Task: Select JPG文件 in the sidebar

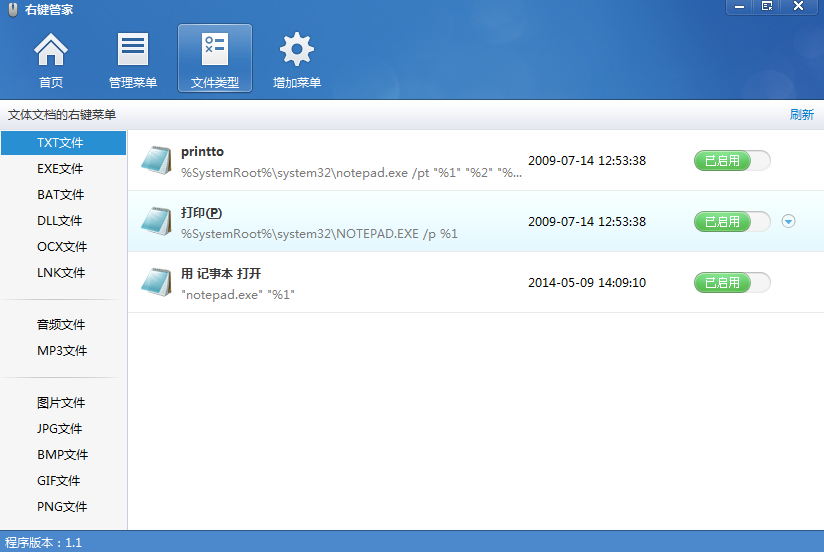Action: pos(60,429)
